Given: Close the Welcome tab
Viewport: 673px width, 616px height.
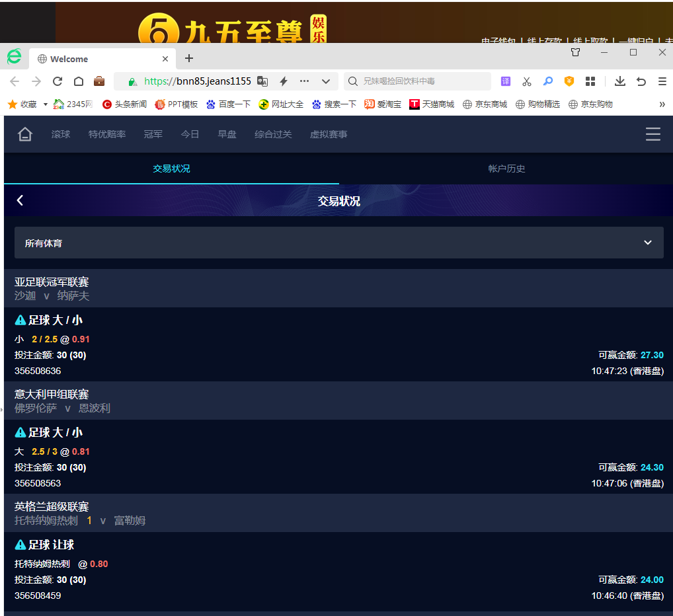Looking at the screenshot, I should (165, 59).
